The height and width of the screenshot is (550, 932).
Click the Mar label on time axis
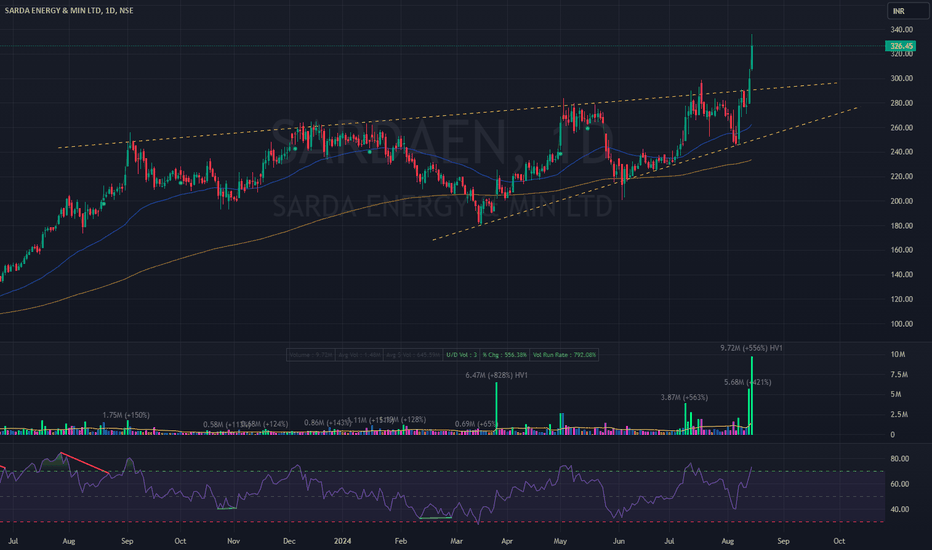(456, 541)
